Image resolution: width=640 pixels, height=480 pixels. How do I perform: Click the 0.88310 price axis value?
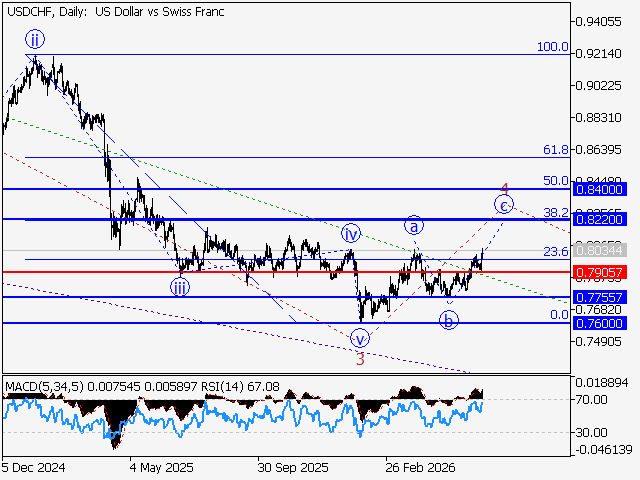click(598, 118)
